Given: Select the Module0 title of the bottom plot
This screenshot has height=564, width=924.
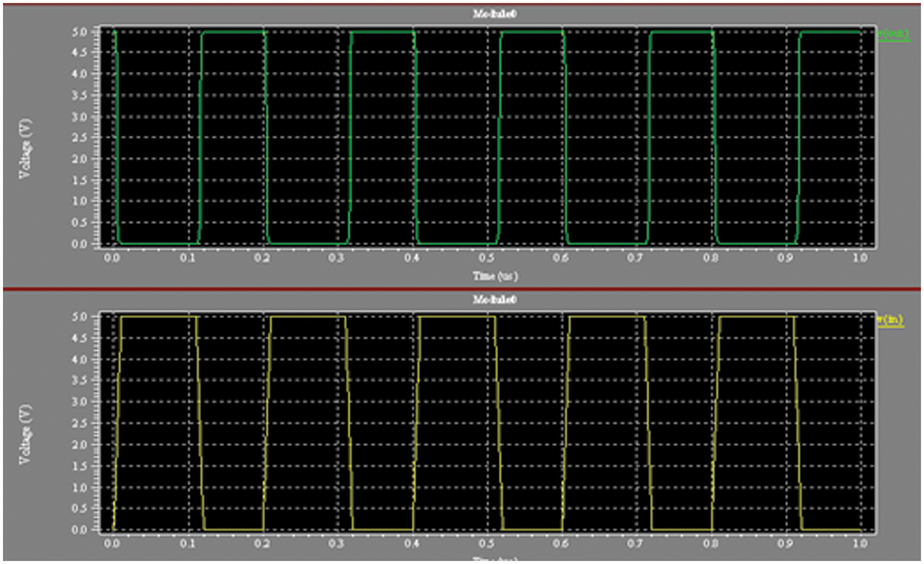Looking at the screenshot, I should coord(495,300).
